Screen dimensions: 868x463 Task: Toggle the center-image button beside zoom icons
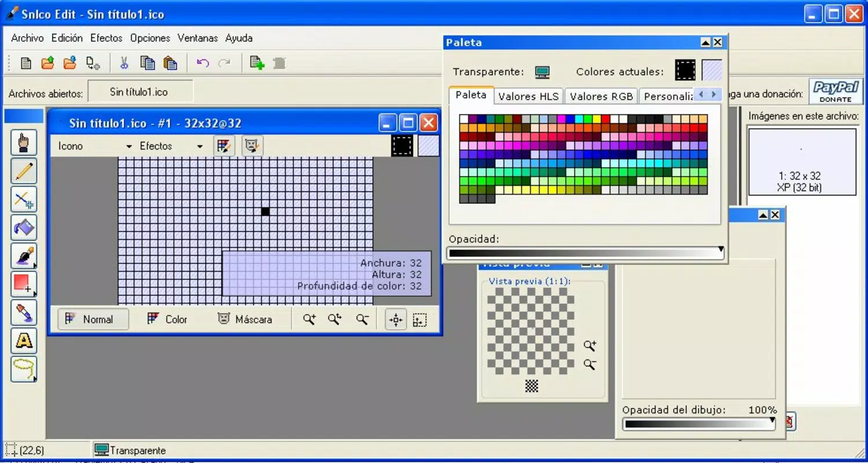pos(396,319)
